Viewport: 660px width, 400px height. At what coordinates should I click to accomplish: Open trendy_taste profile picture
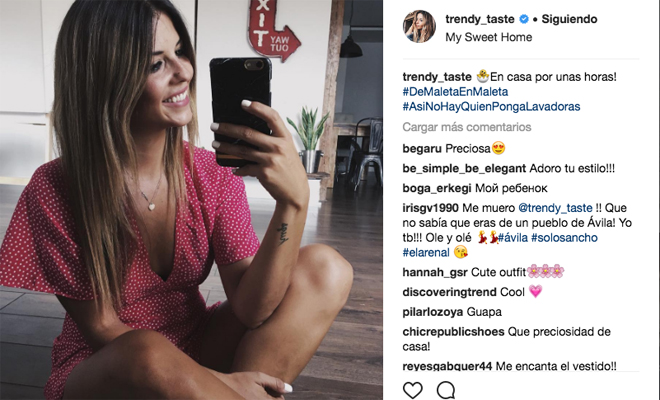coord(419,27)
